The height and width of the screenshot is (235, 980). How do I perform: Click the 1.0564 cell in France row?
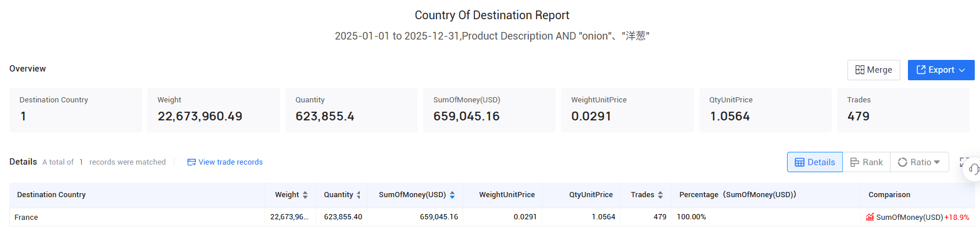(580, 217)
